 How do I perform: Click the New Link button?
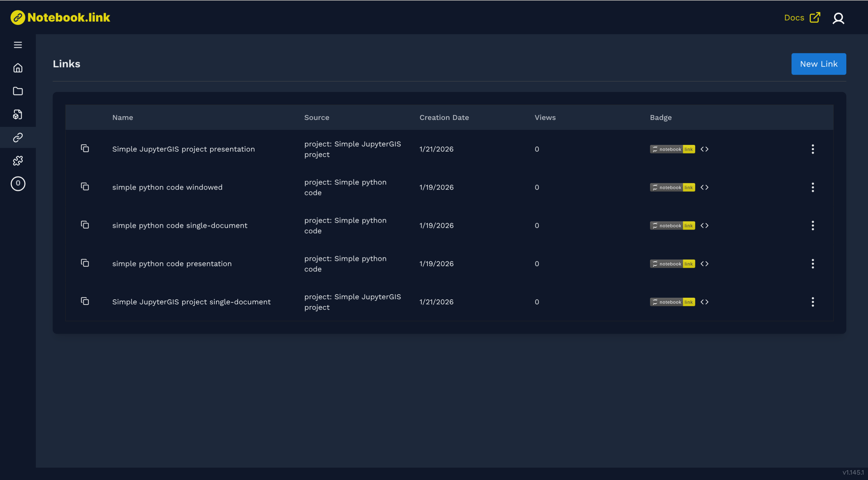(818, 64)
